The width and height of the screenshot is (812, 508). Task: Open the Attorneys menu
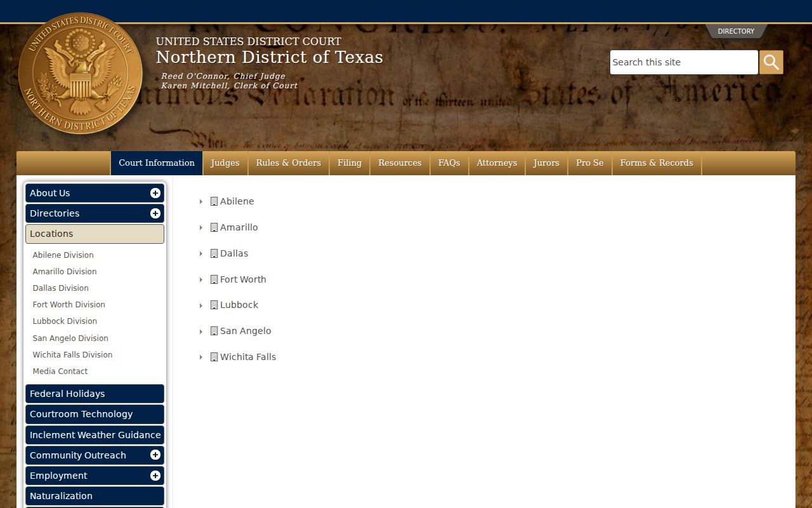497,163
